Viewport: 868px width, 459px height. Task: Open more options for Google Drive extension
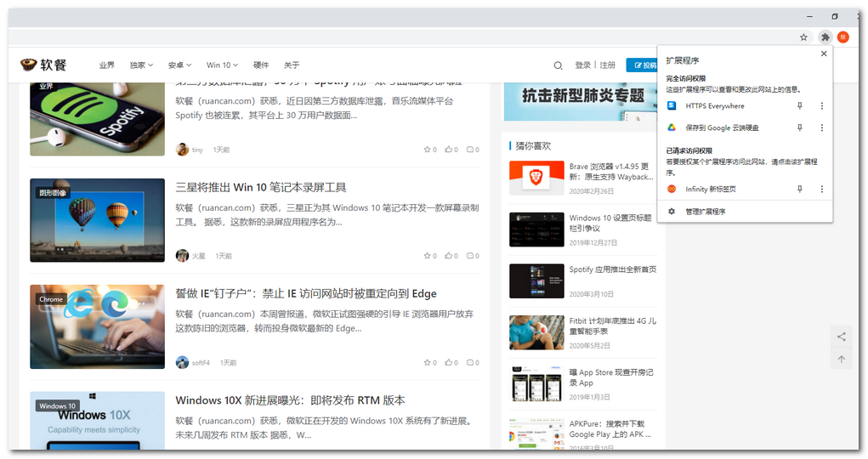coord(821,127)
